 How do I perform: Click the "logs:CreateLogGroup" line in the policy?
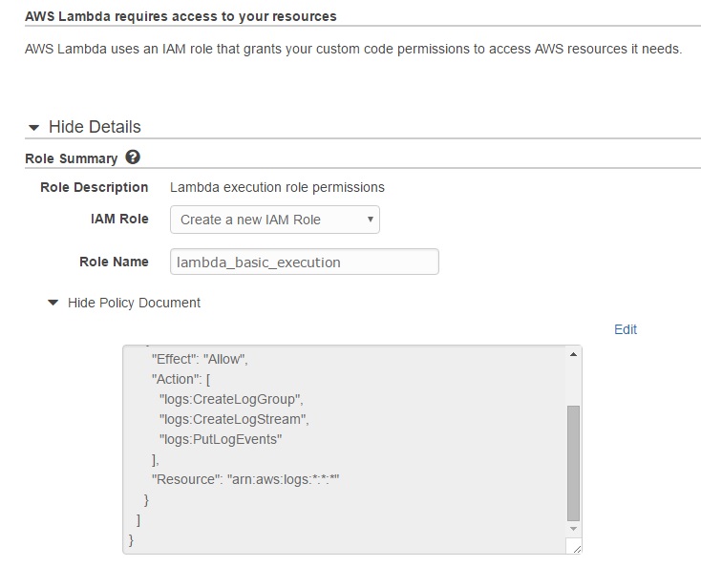point(231,399)
